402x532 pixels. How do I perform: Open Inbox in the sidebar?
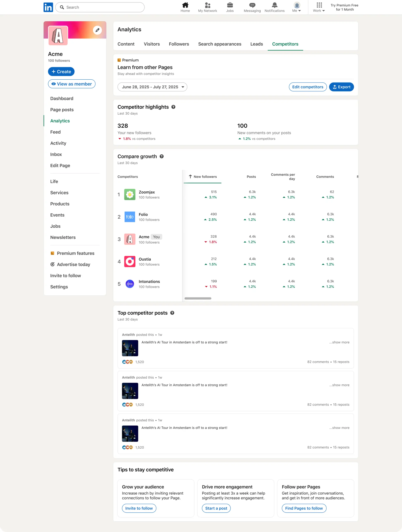(56, 154)
